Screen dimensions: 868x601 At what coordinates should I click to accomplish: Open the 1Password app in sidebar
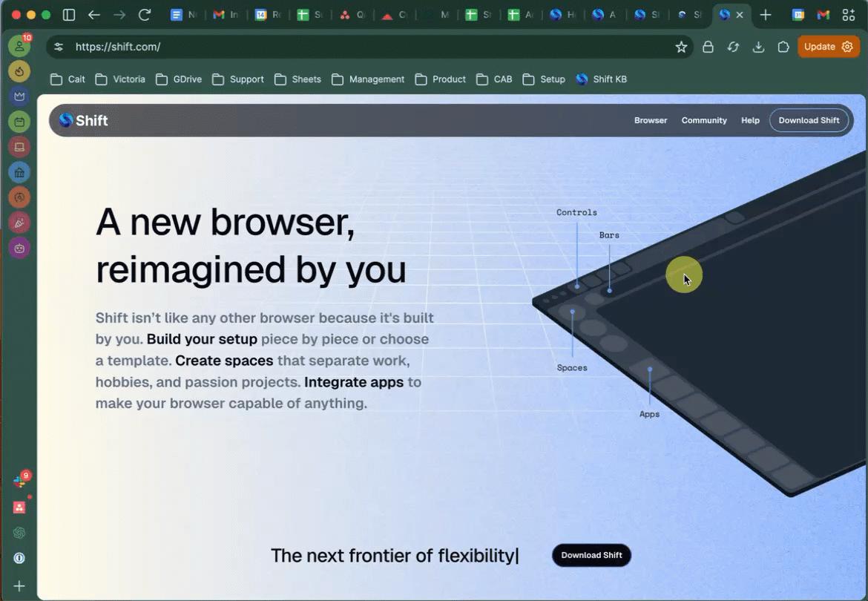click(19, 558)
